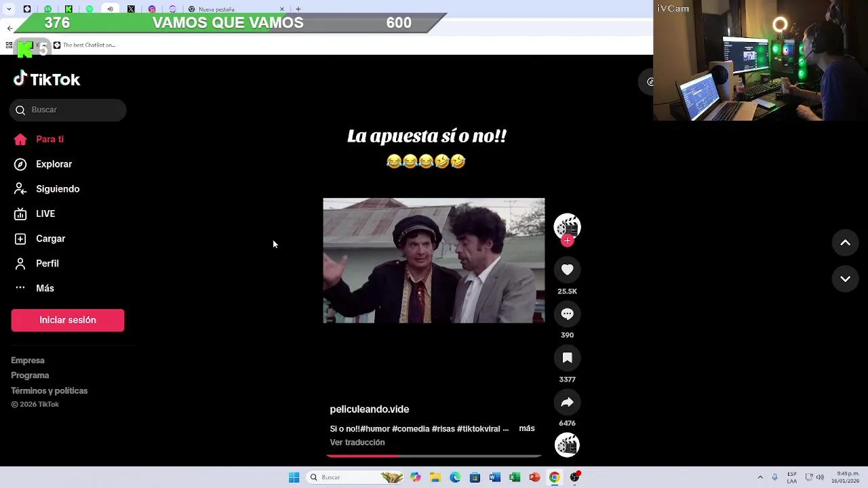Open a new browser tab with plus
Image resolution: width=868 pixels, height=488 pixels.
pyautogui.click(x=298, y=9)
